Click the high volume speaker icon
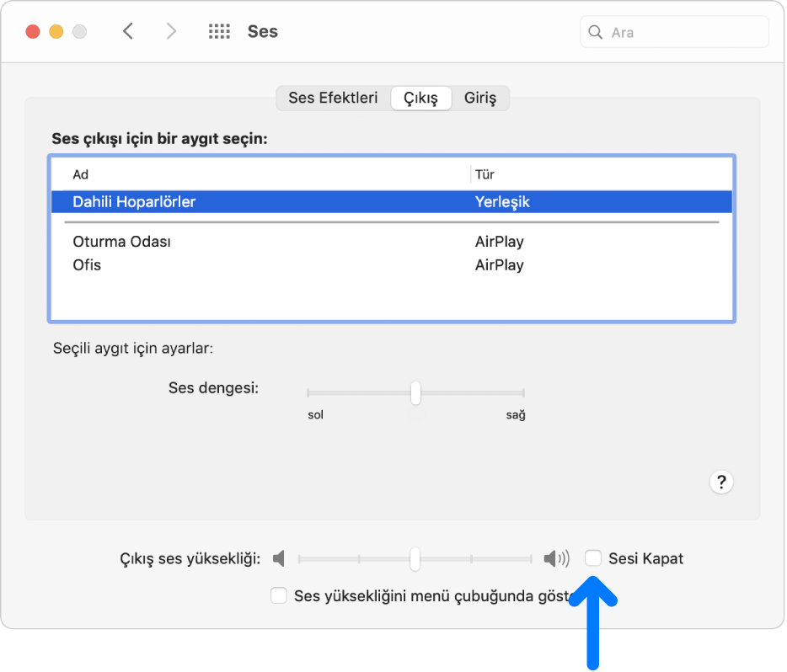This screenshot has height=672, width=787. click(x=556, y=558)
